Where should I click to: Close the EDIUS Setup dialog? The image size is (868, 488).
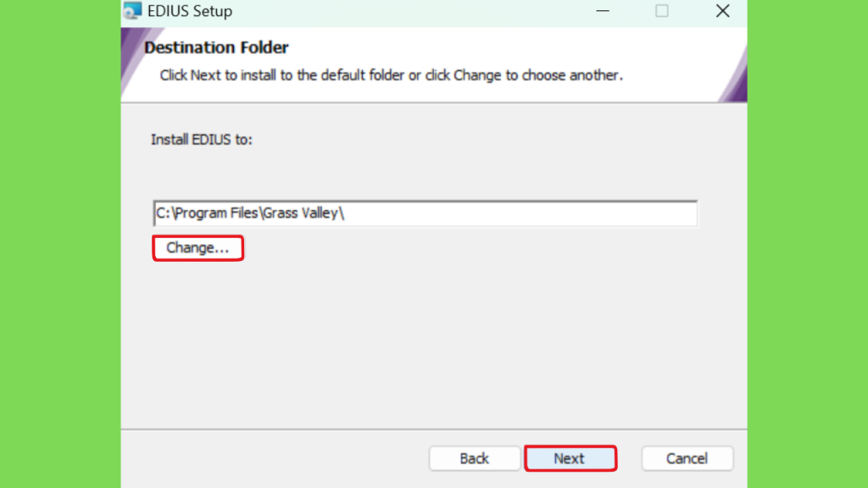click(x=722, y=10)
